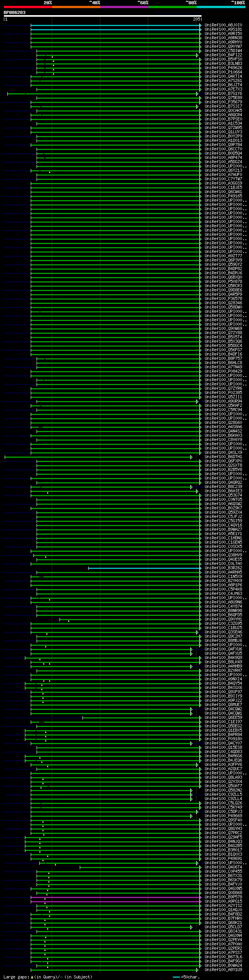Screen dimensions: 249x980
Task: Click hit label UniRef100_Q7ZW95
Action: pos(223,128)
